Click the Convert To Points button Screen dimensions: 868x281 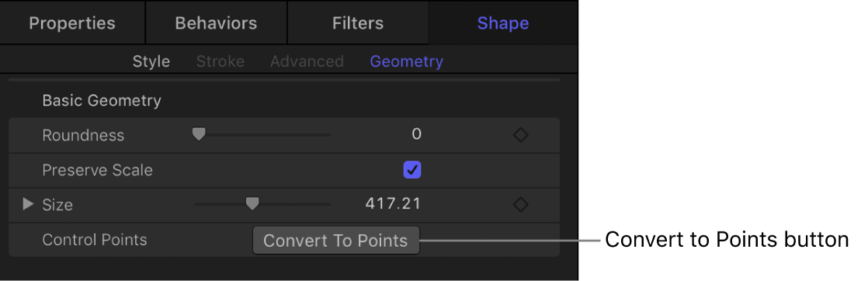click(336, 240)
